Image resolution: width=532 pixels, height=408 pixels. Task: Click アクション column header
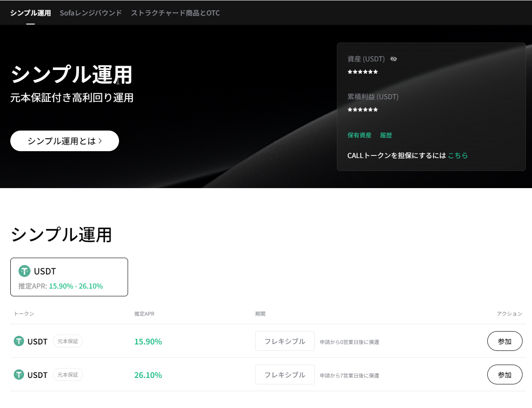(x=510, y=314)
